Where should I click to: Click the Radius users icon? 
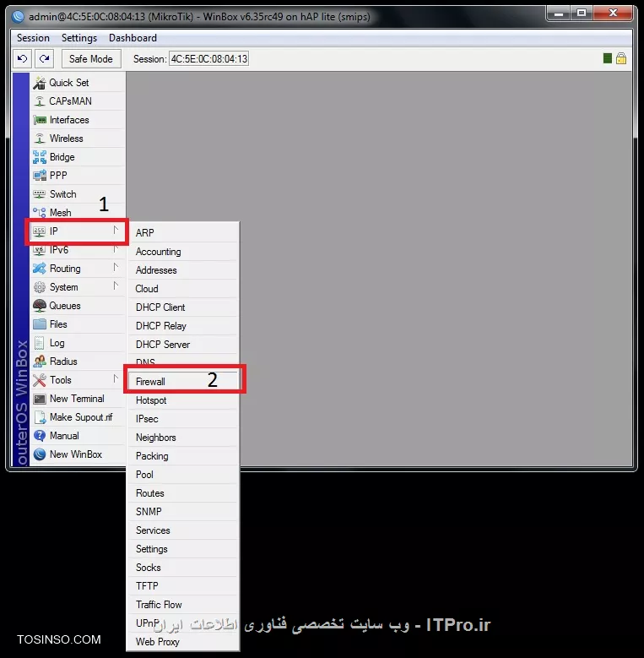(x=40, y=362)
